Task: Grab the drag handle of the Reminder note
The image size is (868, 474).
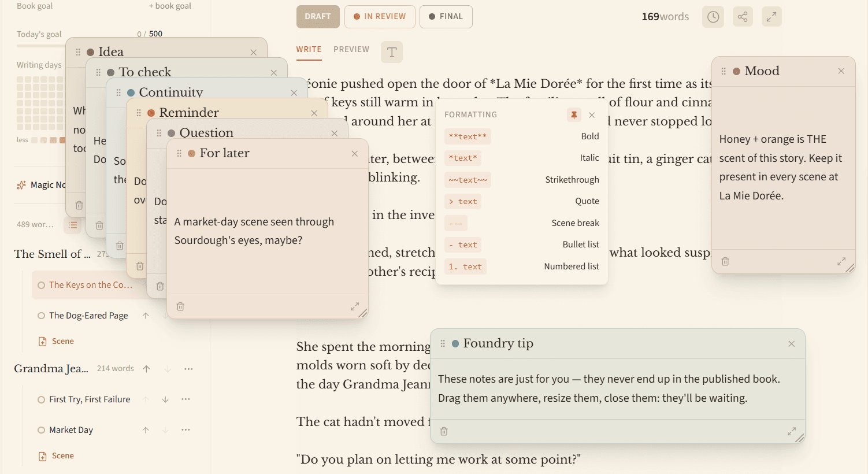Action: [139, 113]
